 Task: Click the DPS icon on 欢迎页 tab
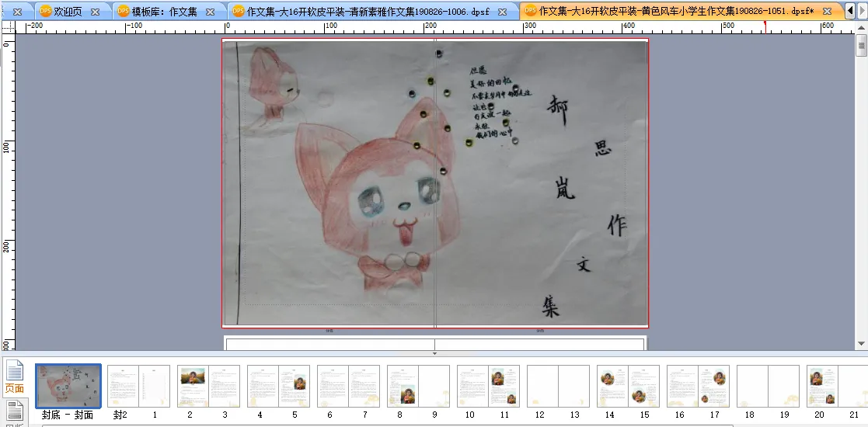(x=46, y=12)
